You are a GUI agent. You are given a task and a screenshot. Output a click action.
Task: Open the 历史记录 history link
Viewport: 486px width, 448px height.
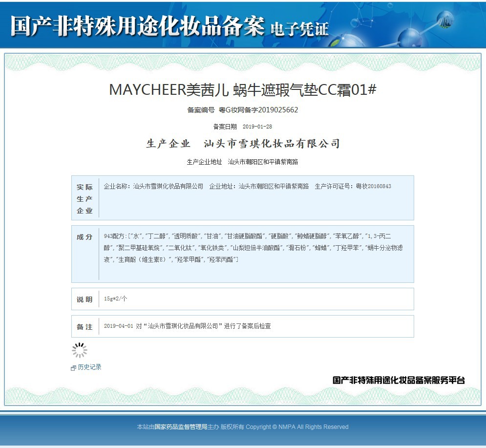89,367
